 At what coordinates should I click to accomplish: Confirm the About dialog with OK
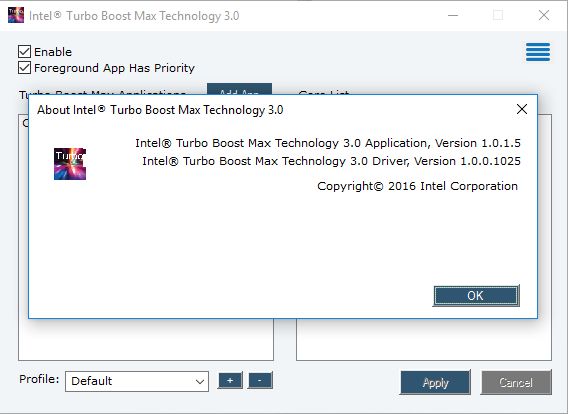tap(476, 296)
